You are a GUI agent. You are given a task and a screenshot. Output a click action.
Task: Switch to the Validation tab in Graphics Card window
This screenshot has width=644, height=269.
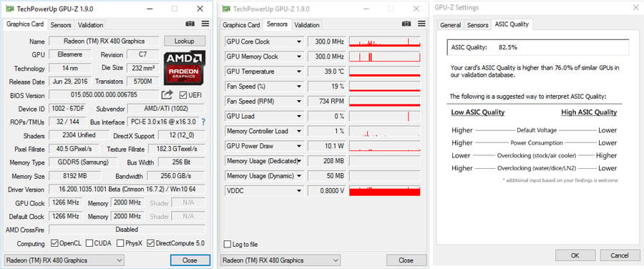[90, 25]
